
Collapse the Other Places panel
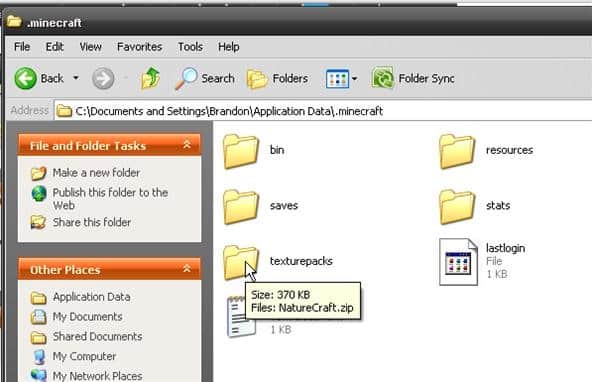point(187,269)
